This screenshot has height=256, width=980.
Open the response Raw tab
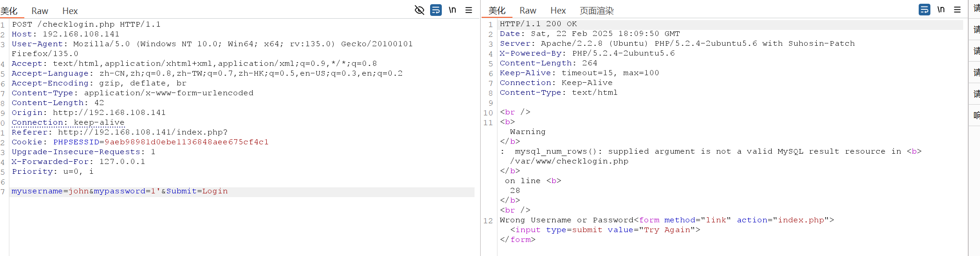point(528,11)
